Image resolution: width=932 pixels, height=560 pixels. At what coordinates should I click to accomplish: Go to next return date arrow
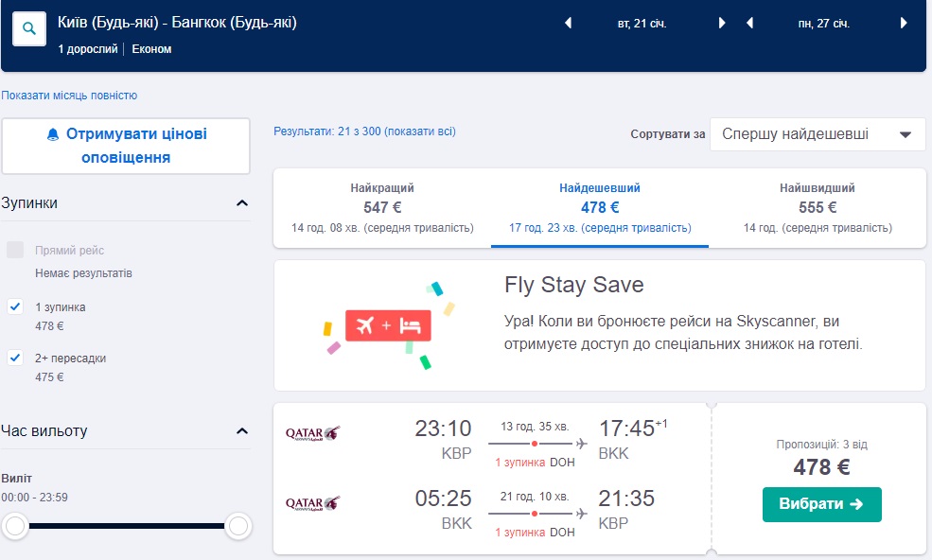tap(904, 24)
